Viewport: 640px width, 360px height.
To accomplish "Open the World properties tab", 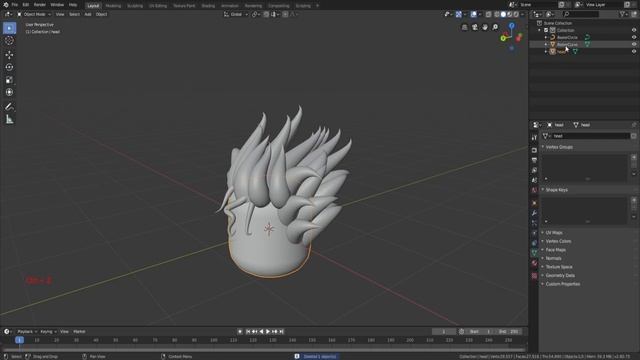I will click(x=534, y=190).
